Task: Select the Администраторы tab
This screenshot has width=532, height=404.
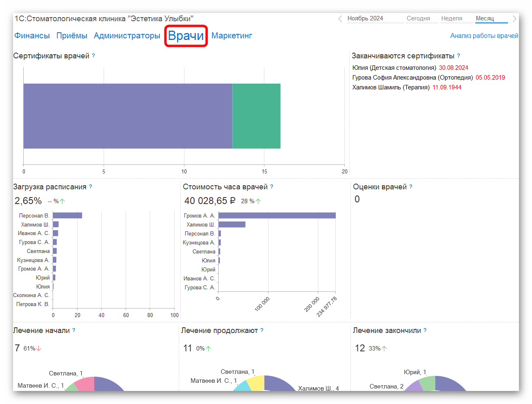Action: click(127, 36)
